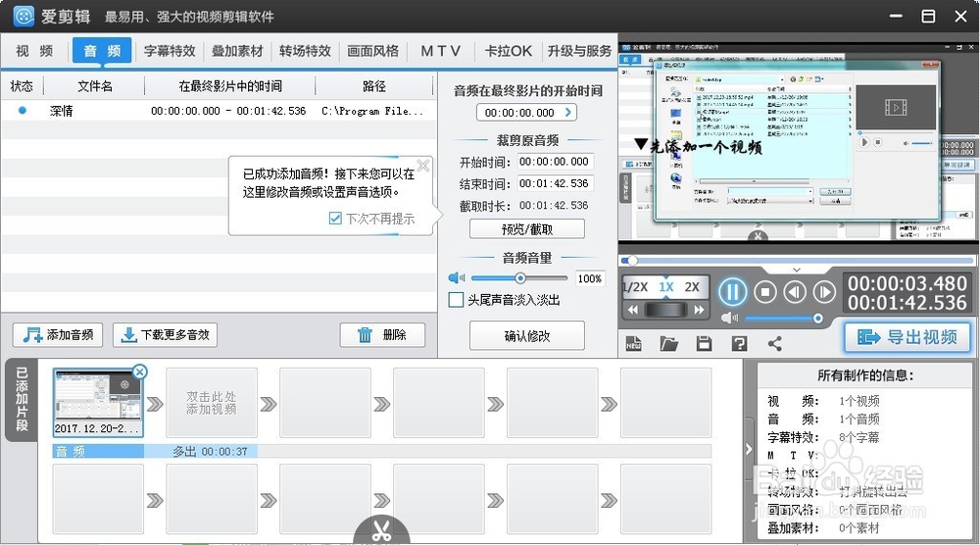The height and width of the screenshot is (545, 980).
Task: Close the audio-added tip popup
Action: [423, 166]
